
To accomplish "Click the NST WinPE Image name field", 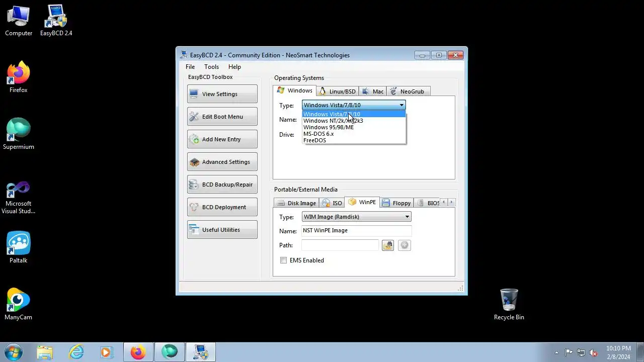I will pos(356,231).
